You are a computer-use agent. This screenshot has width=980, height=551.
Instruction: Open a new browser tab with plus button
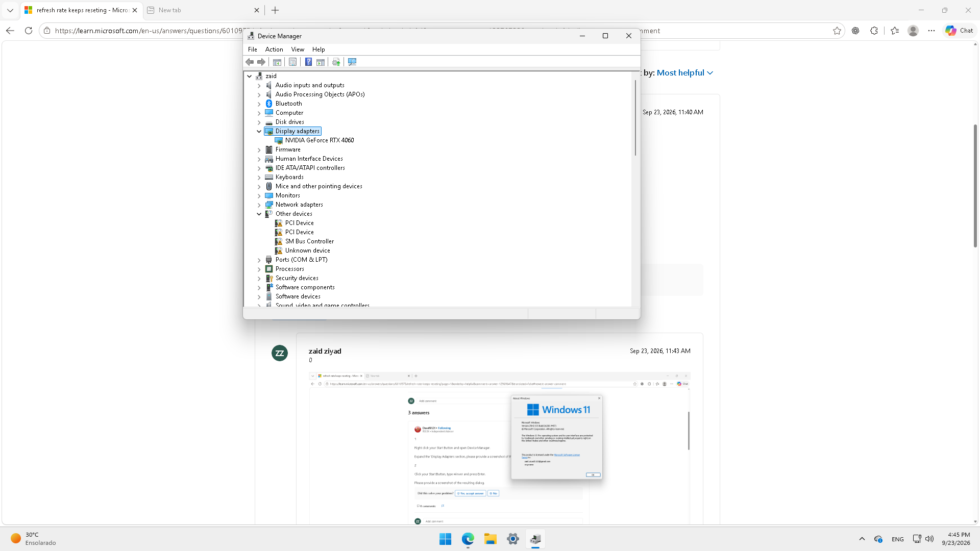click(x=275, y=10)
